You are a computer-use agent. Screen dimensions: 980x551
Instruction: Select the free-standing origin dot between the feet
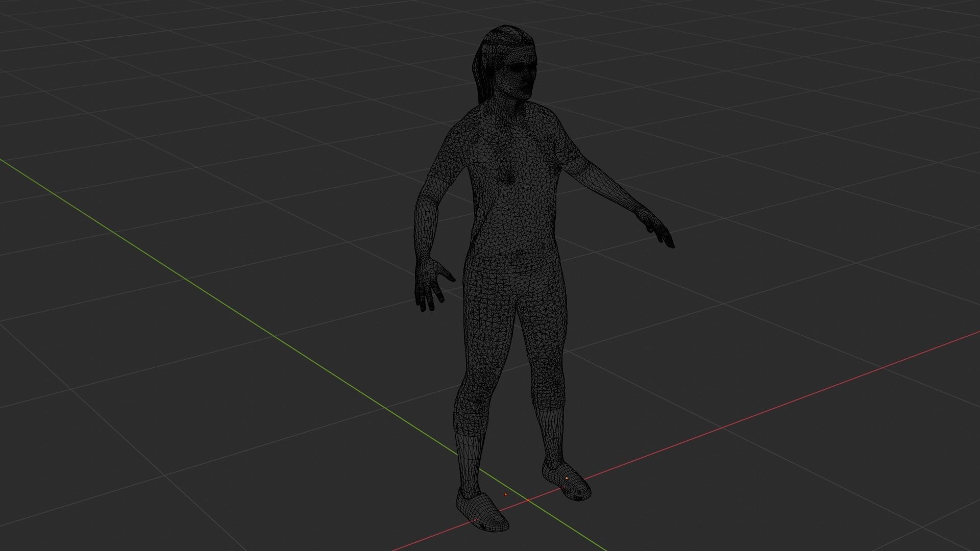coord(506,494)
